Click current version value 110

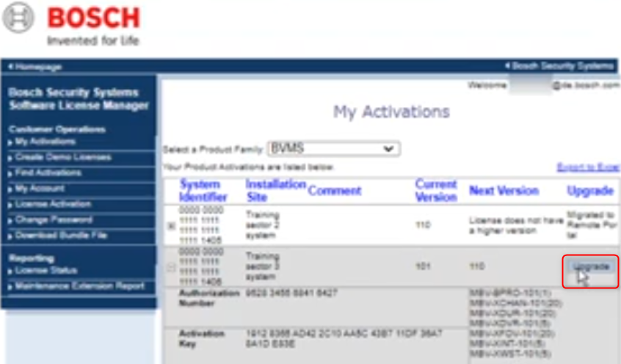pos(423,225)
